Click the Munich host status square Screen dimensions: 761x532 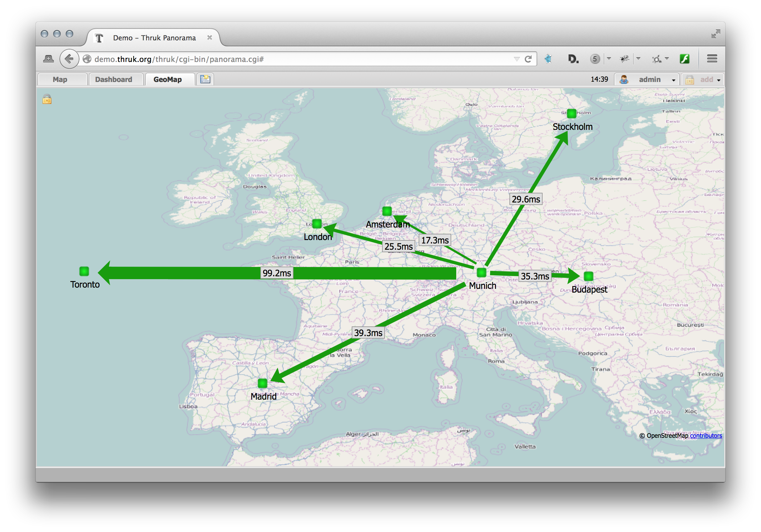[481, 273]
